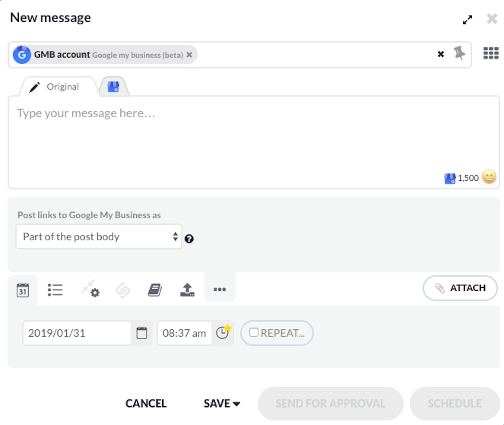The width and height of the screenshot is (504, 425).
Task: Switch to the Google My Business tab
Action: (x=113, y=87)
